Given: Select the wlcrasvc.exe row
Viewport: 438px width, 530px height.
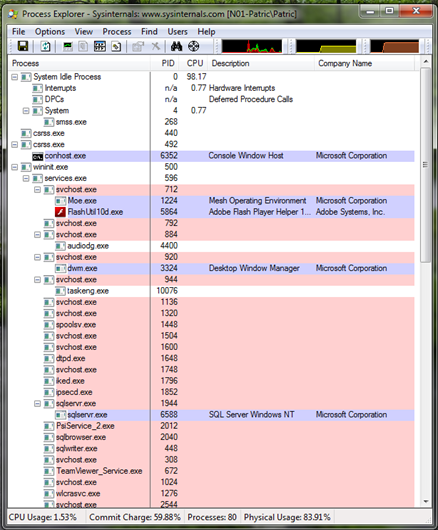Looking at the screenshot, I should [x=212, y=494].
